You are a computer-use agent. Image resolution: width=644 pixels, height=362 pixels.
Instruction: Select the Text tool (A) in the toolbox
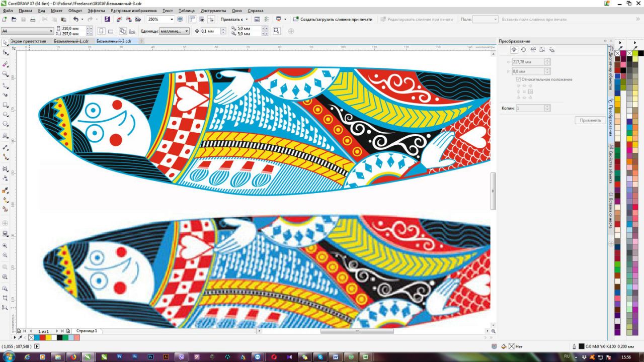(5, 137)
